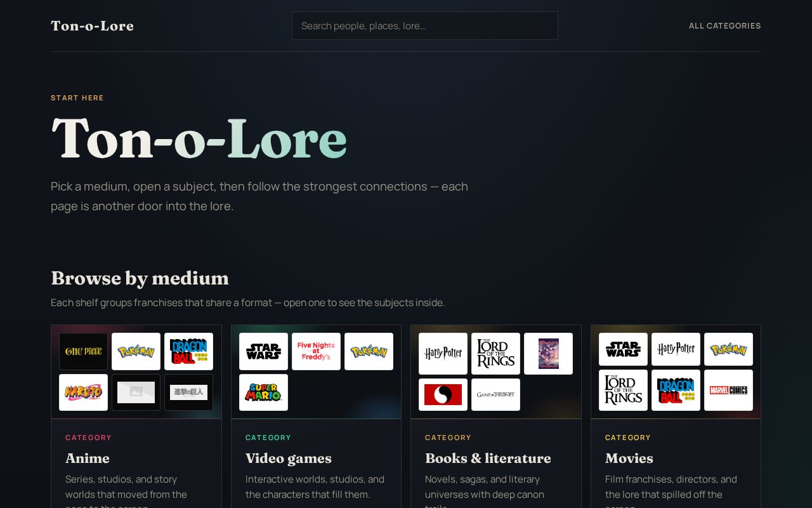Viewport: 812px width, 508px height.
Task: Open Harry Potter logo in Movies card
Action: tap(676, 349)
